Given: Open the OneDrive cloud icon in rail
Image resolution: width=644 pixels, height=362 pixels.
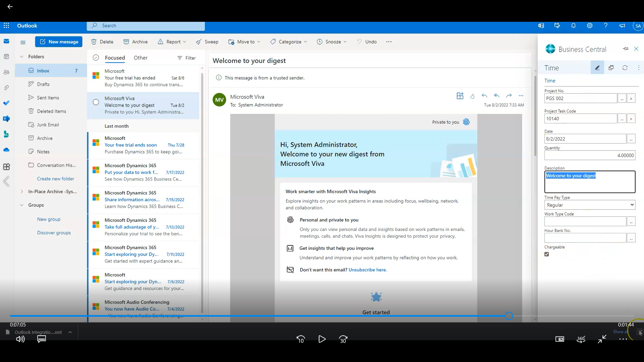Looking at the screenshot, I should pyautogui.click(x=6, y=150).
